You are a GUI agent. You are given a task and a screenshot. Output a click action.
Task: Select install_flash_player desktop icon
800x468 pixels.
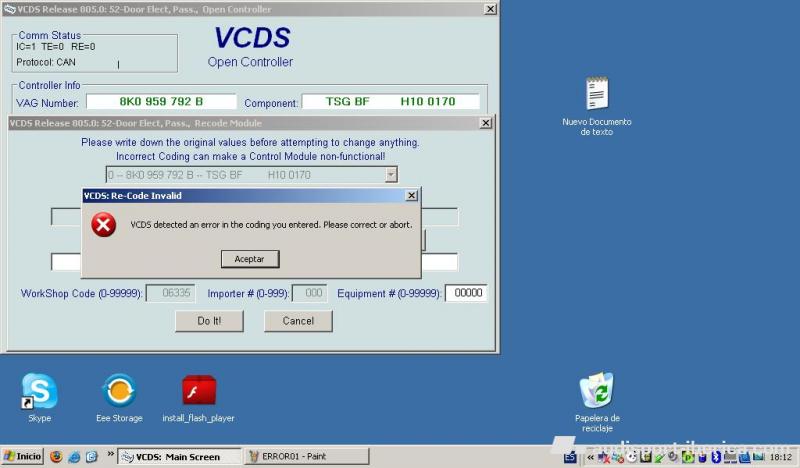point(198,392)
